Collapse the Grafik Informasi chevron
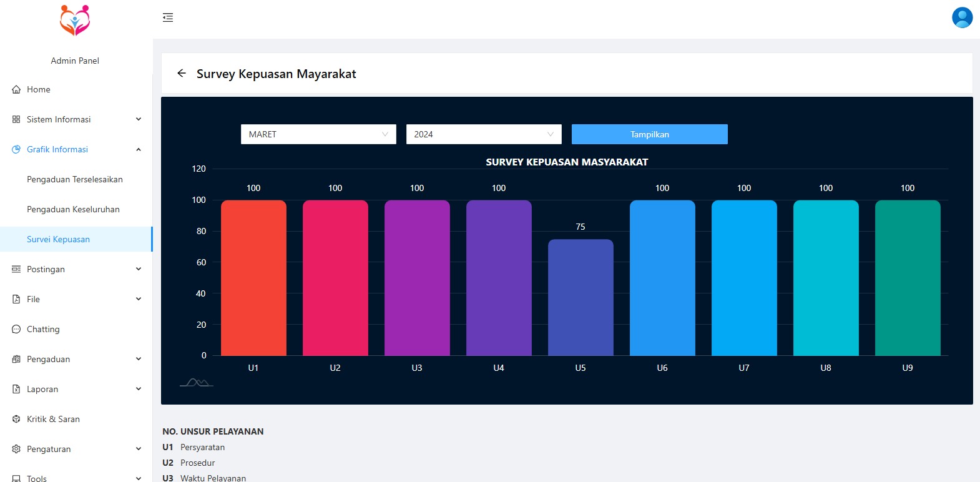This screenshot has width=980, height=482. 139,149
